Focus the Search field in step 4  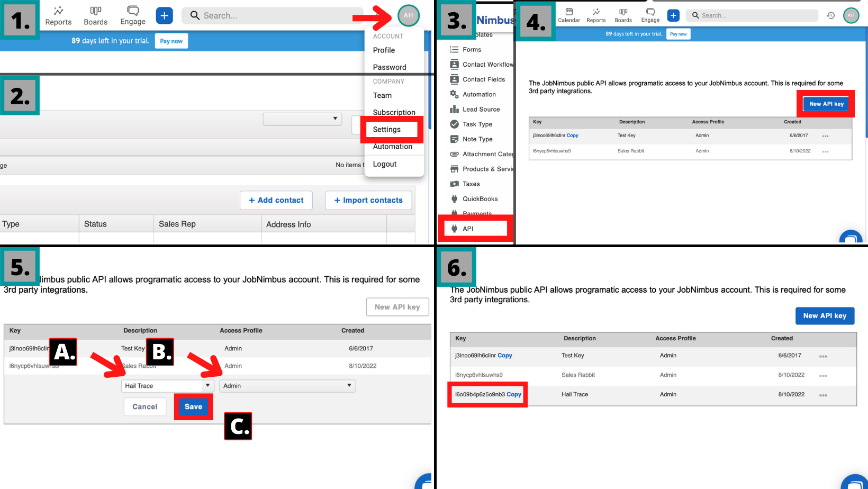tap(752, 15)
